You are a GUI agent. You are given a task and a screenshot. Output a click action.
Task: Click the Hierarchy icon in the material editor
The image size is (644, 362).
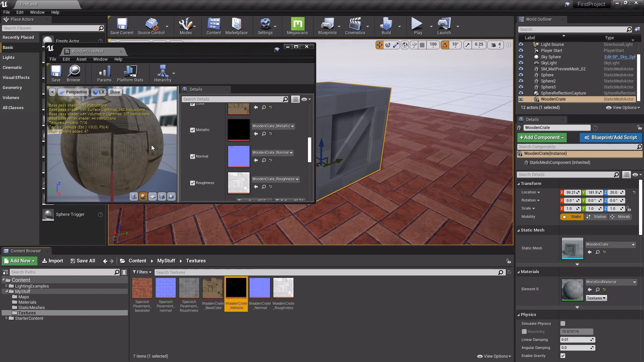163,74
